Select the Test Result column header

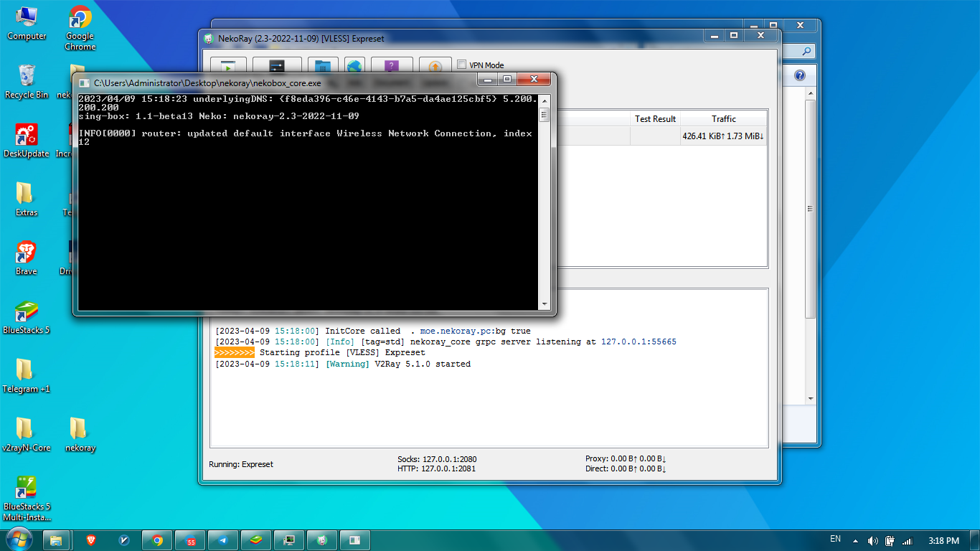[655, 118]
